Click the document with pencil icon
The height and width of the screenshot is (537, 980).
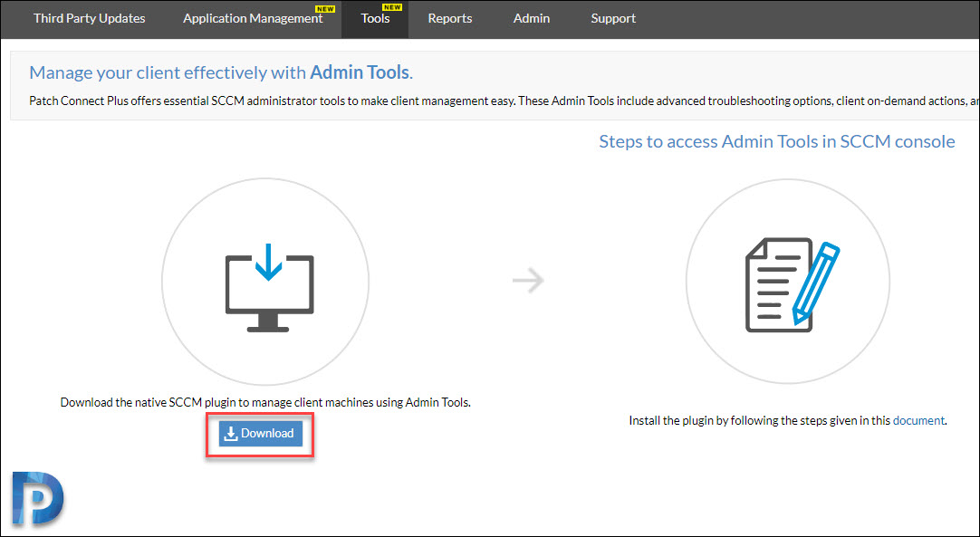tap(792, 284)
